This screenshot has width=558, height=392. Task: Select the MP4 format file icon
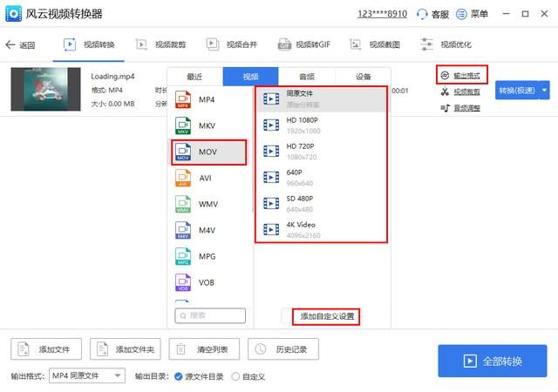click(x=183, y=99)
